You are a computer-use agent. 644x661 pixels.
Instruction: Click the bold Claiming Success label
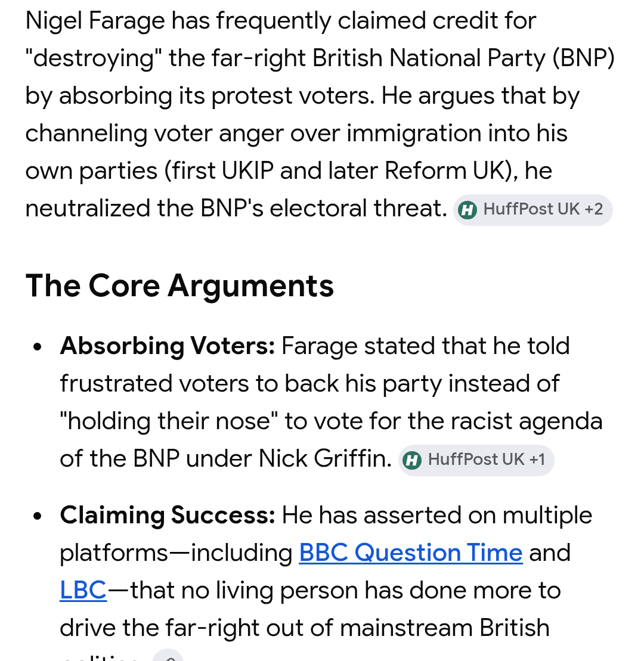168,515
